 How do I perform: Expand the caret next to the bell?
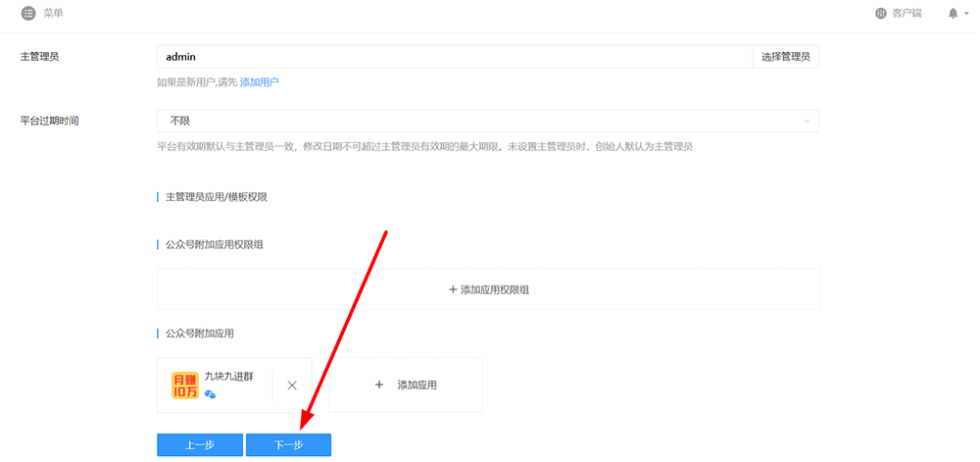click(965, 15)
